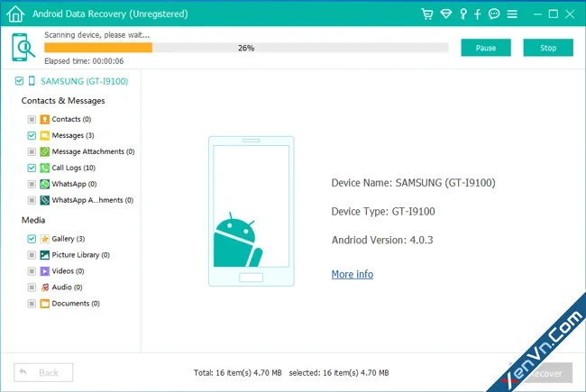
Task: Open the shopping cart purchase icon
Action: point(426,14)
